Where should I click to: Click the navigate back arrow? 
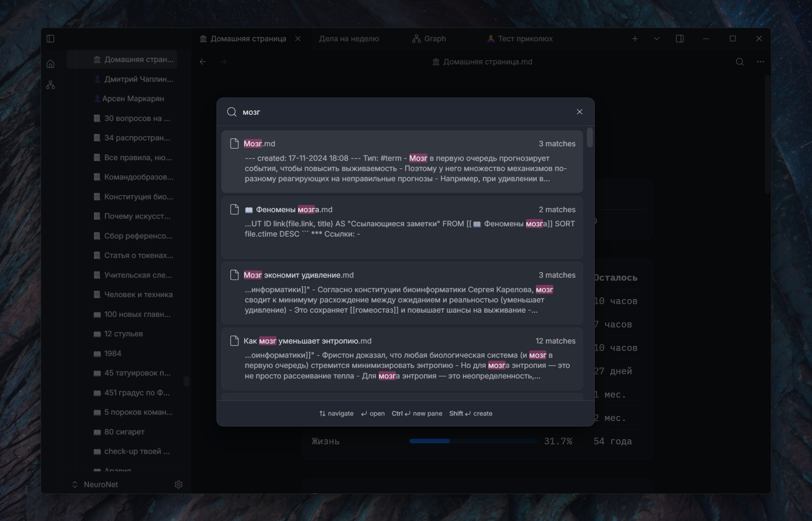coord(203,62)
